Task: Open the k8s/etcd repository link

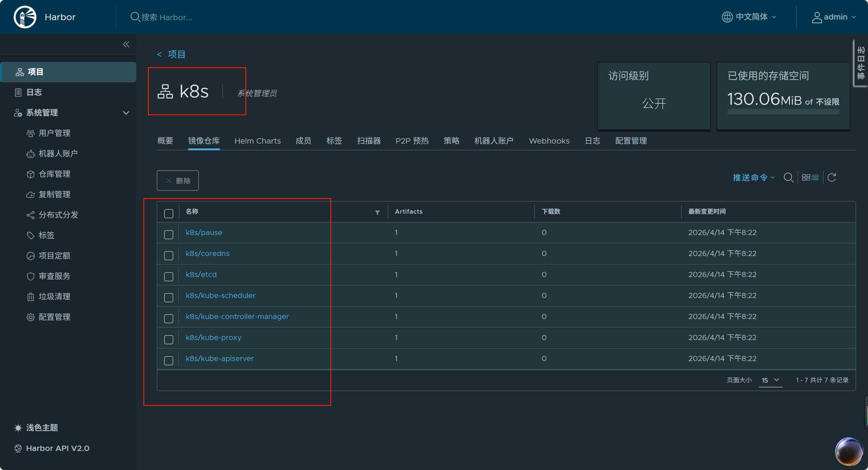Action: pyautogui.click(x=201, y=274)
